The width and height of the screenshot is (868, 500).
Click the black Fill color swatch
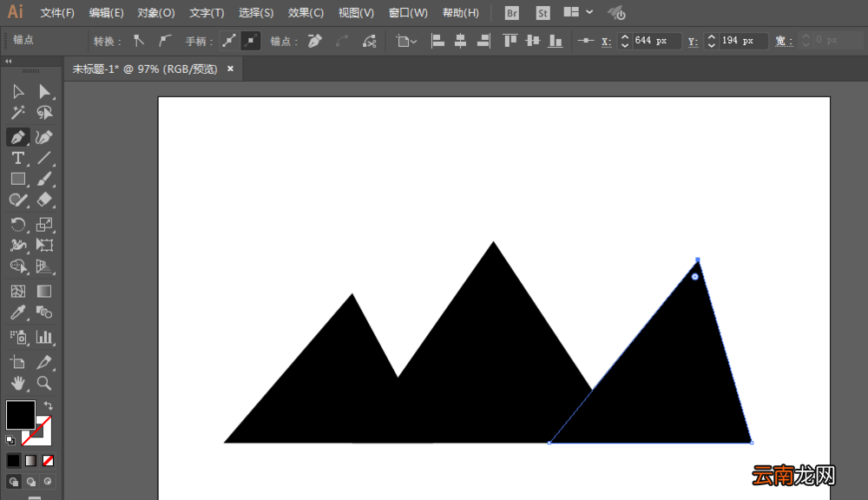pyautogui.click(x=21, y=415)
